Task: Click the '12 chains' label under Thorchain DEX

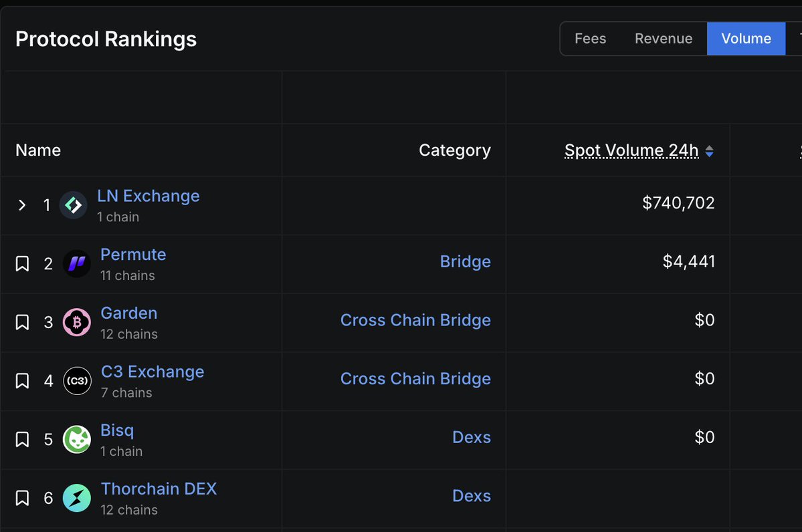Action: tap(129, 510)
